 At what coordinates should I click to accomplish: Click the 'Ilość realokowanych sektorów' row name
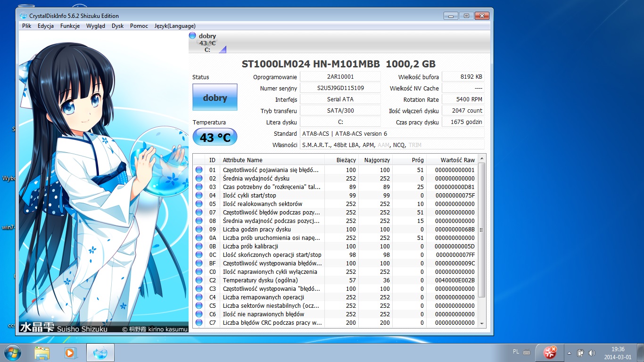pos(263,204)
